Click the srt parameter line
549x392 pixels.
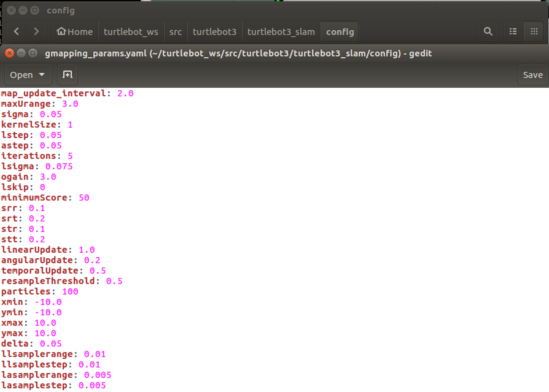point(23,218)
